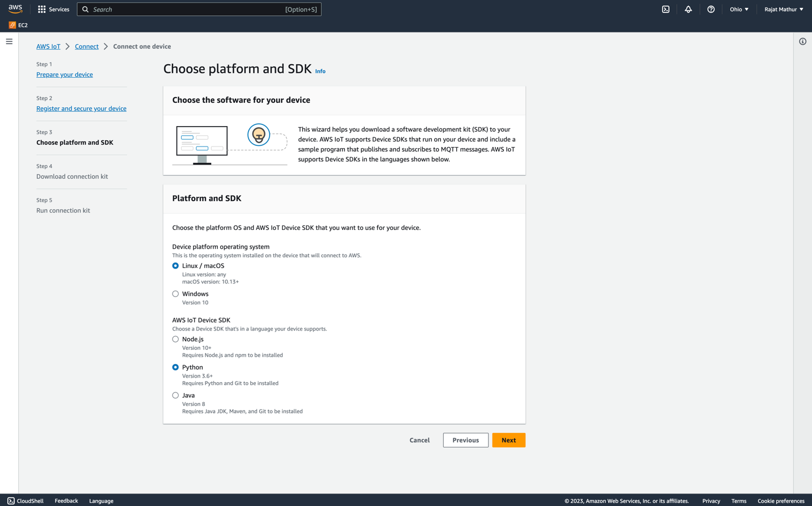This screenshot has width=812, height=506.
Task: Open the help question mark icon
Action: (x=711, y=9)
